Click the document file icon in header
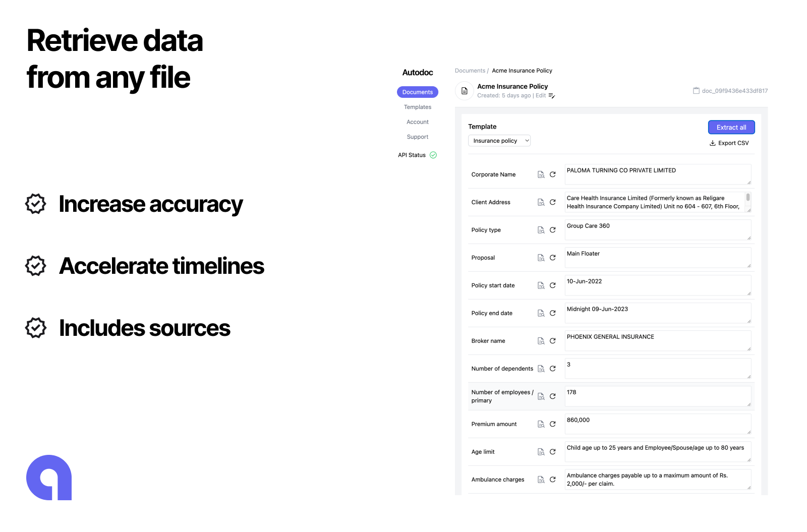 pyautogui.click(x=465, y=91)
